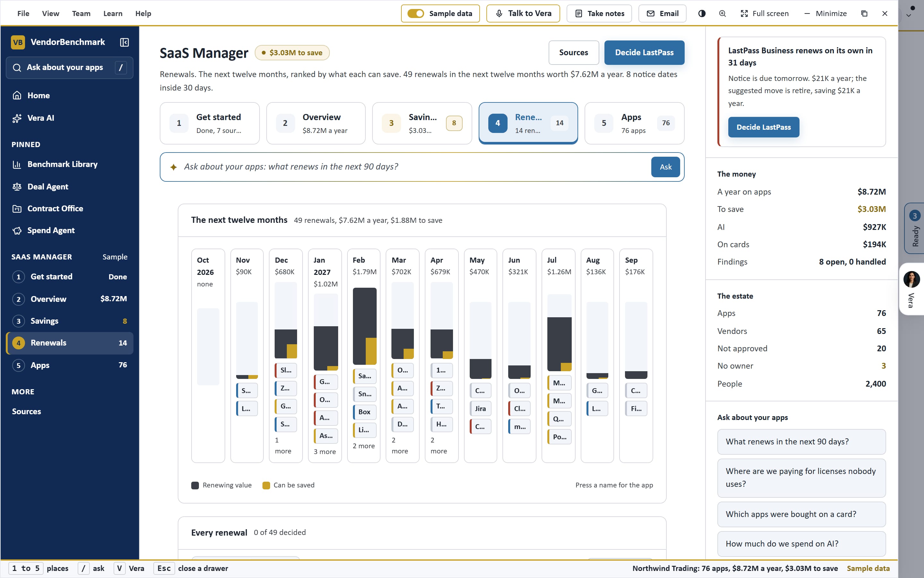Open the Deal Agent scales item
924x578 pixels.
pyautogui.click(x=70, y=187)
